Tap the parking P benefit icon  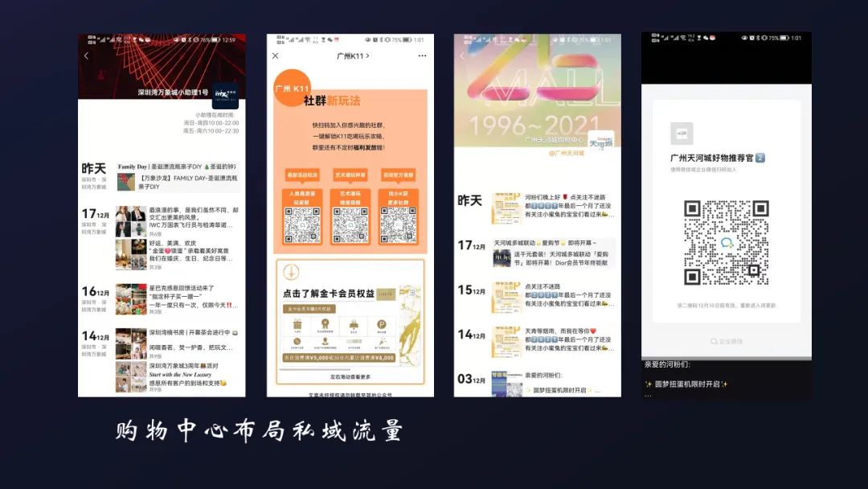pyautogui.click(x=382, y=324)
